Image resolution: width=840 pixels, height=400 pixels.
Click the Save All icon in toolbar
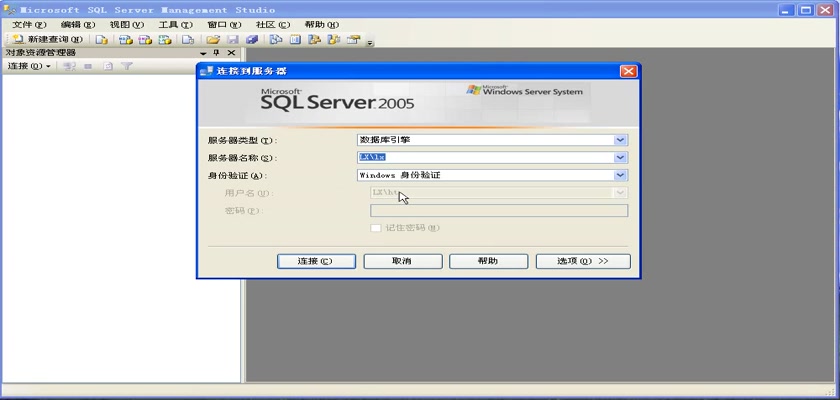[252, 40]
